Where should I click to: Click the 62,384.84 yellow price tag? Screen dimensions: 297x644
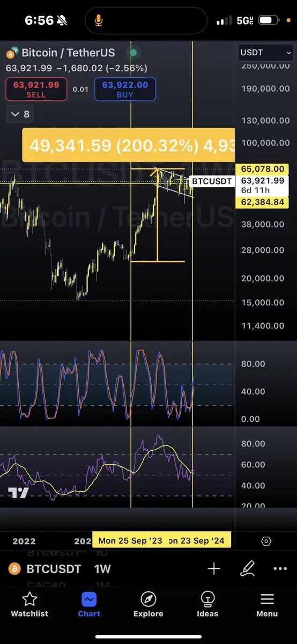pyautogui.click(x=263, y=202)
